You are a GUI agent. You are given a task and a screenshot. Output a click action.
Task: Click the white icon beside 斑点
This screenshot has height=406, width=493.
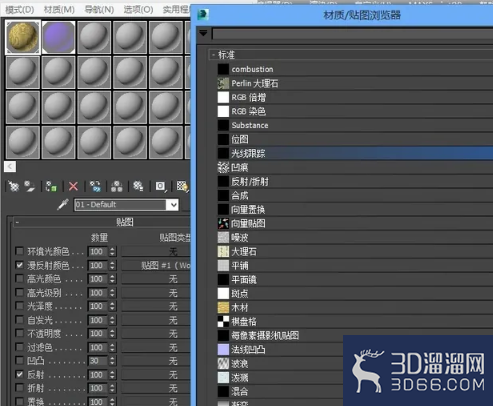pos(223,293)
